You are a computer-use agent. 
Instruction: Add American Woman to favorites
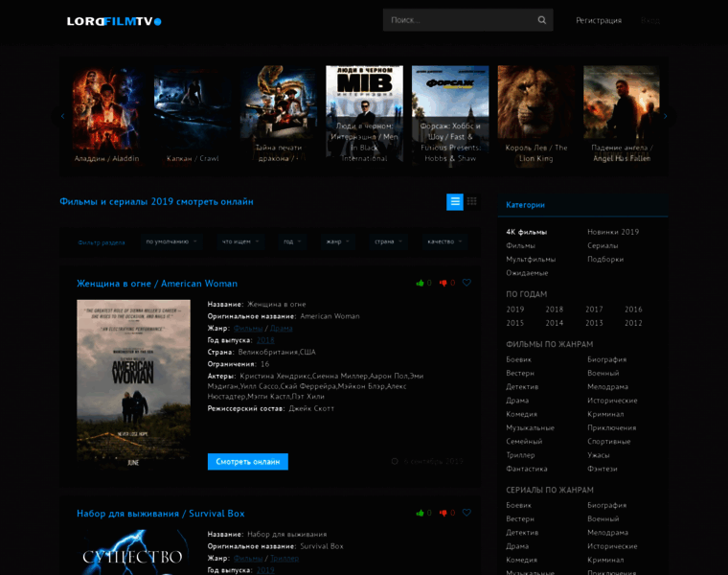pyautogui.click(x=466, y=283)
